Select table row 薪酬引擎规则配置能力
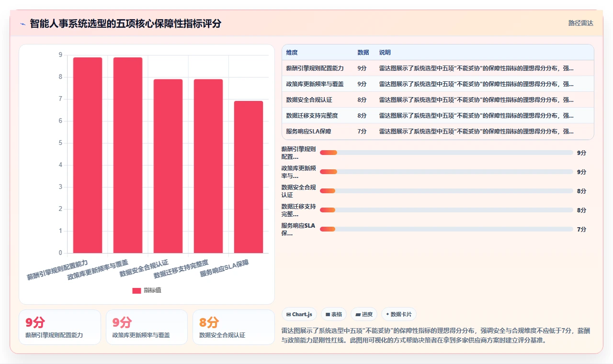Image resolution: width=613 pixels, height=364 pixels. (x=438, y=68)
